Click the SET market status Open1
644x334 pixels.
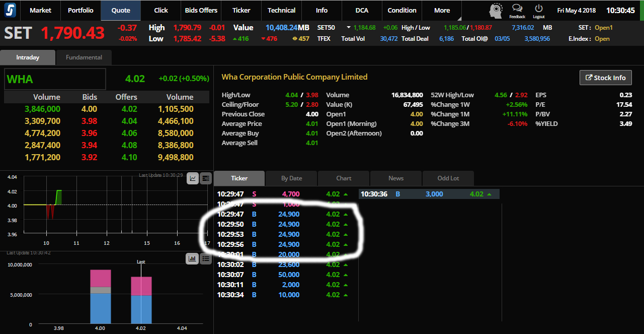pyautogui.click(x=604, y=28)
